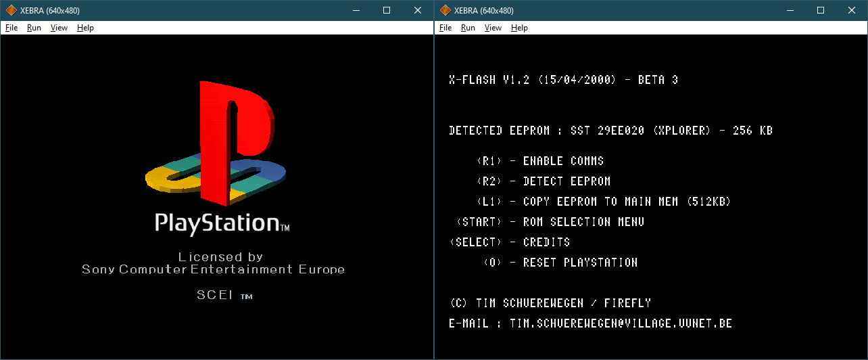
Task: Click 'Sony Computer Entertainment Europe' text
Action: tap(214, 269)
